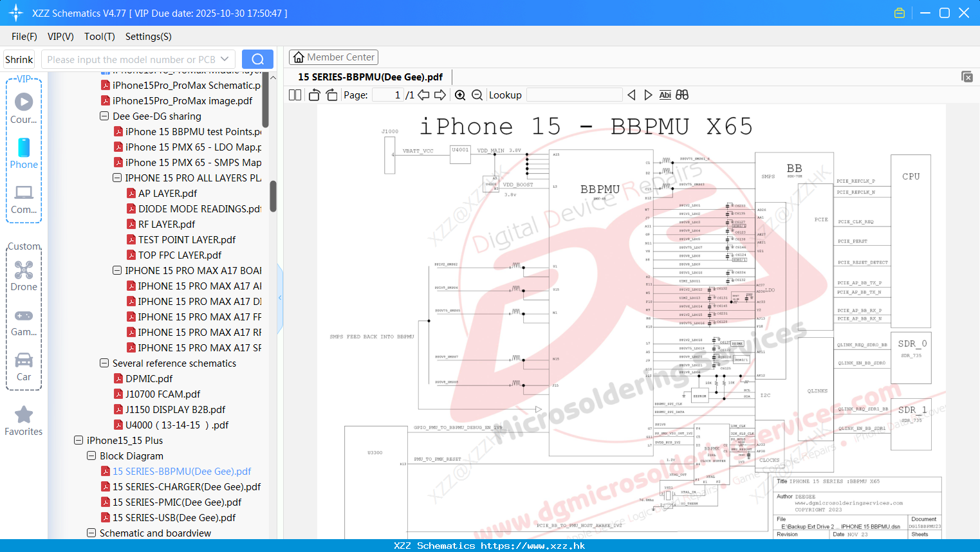Image resolution: width=980 pixels, height=552 pixels.
Task: Open TOP FPC LAYER.pdf
Action: click(x=174, y=255)
